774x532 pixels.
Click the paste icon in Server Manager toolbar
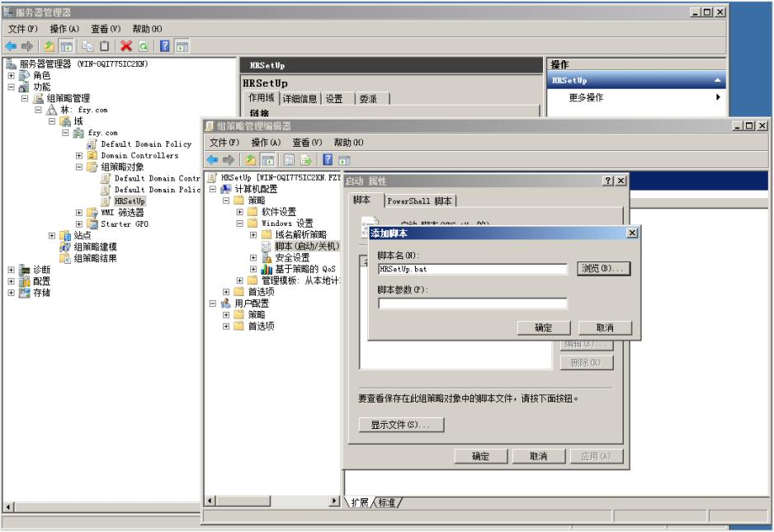point(103,45)
